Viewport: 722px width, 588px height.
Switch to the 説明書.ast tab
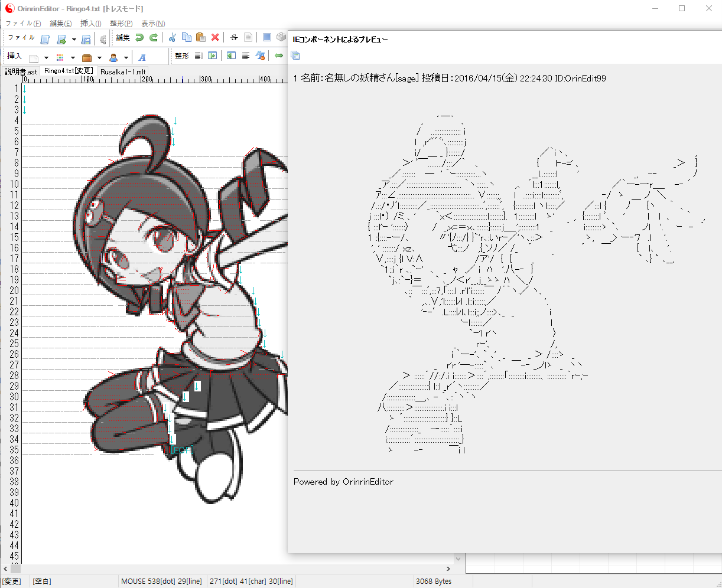[x=21, y=71]
